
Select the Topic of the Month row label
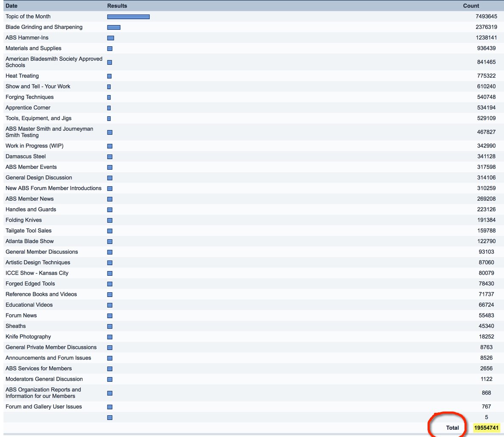28,17
